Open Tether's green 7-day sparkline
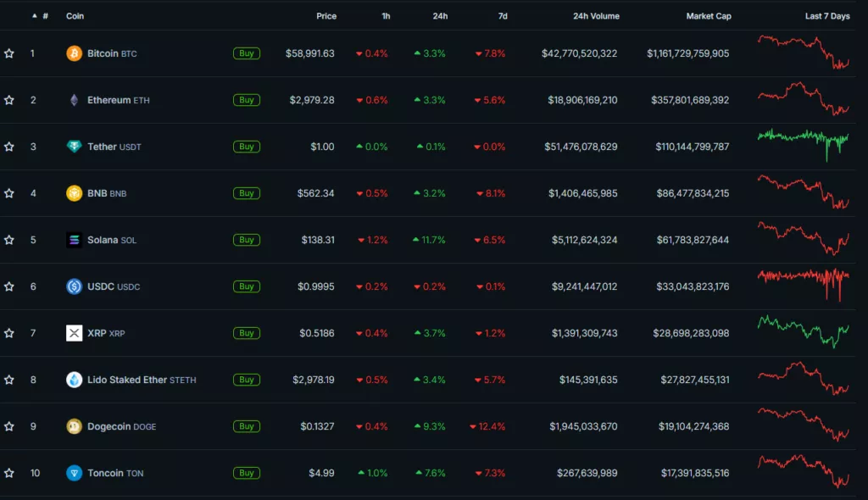 [804, 145]
